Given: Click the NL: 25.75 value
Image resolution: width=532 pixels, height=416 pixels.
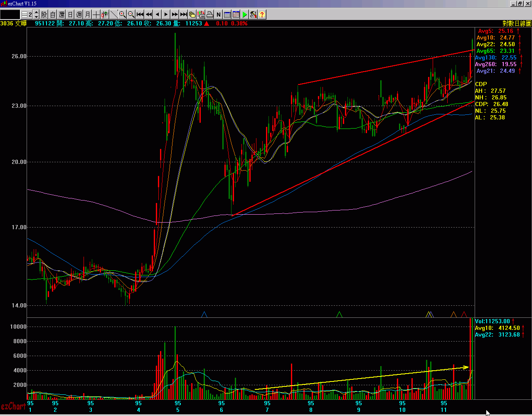Looking at the screenshot, I should click(490, 111).
